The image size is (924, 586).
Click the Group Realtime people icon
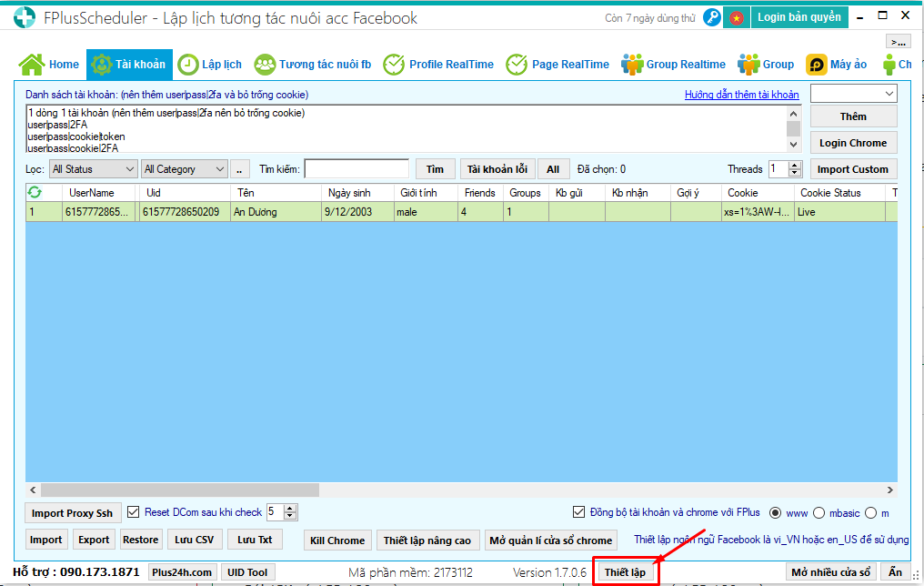tap(632, 65)
